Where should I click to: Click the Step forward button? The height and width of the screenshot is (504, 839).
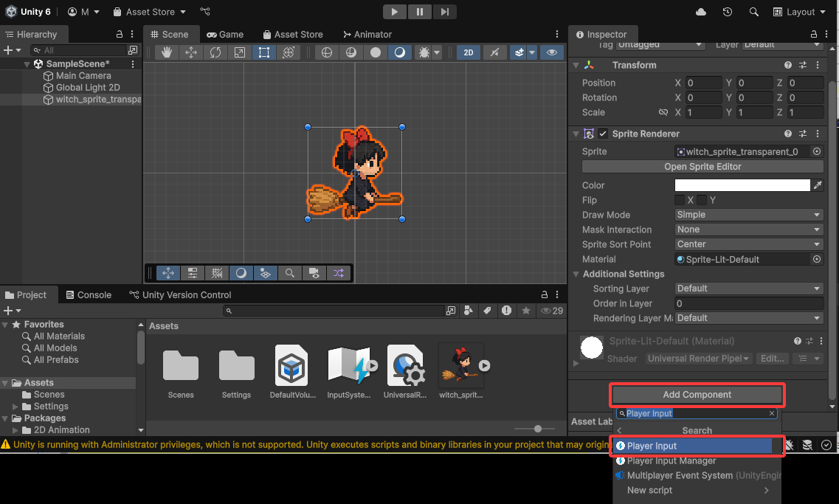445,12
